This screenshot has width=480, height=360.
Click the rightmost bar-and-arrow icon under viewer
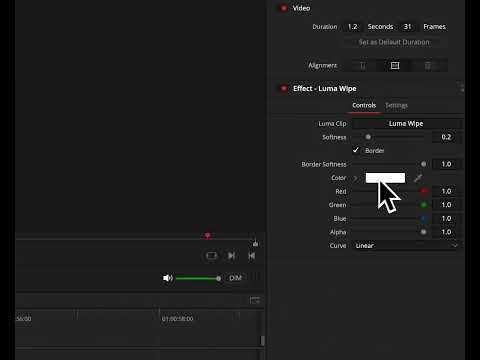252,256
